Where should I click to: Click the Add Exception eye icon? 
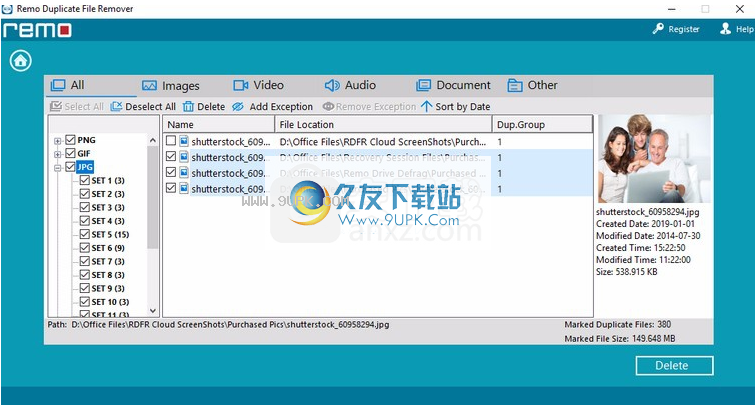(238, 107)
